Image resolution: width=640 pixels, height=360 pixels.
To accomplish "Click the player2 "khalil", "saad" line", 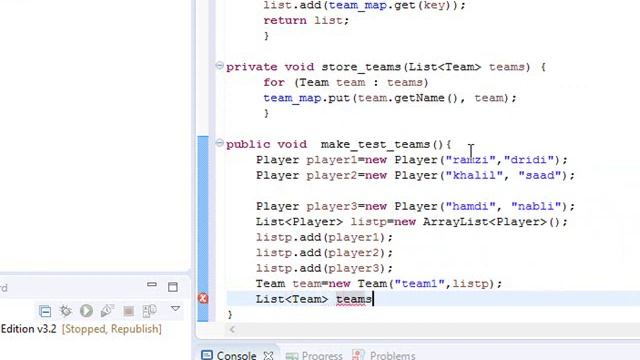I will [x=416, y=175].
